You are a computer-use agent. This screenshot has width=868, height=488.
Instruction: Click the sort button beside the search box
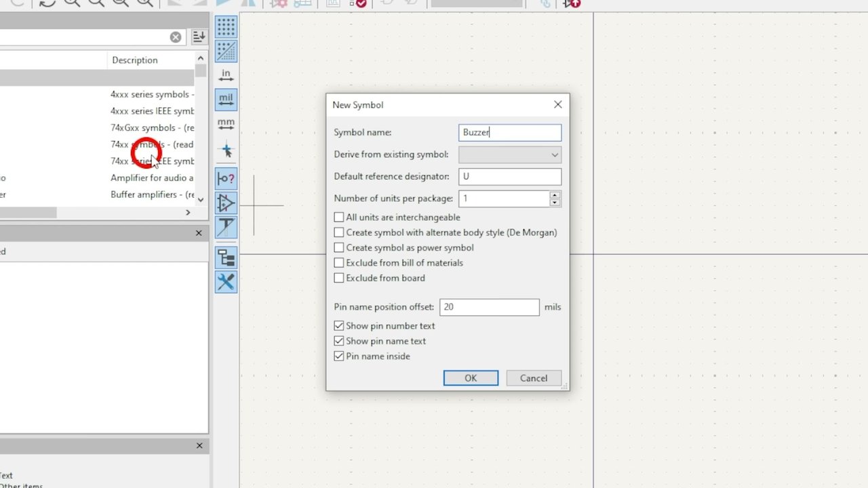pyautogui.click(x=199, y=37)
